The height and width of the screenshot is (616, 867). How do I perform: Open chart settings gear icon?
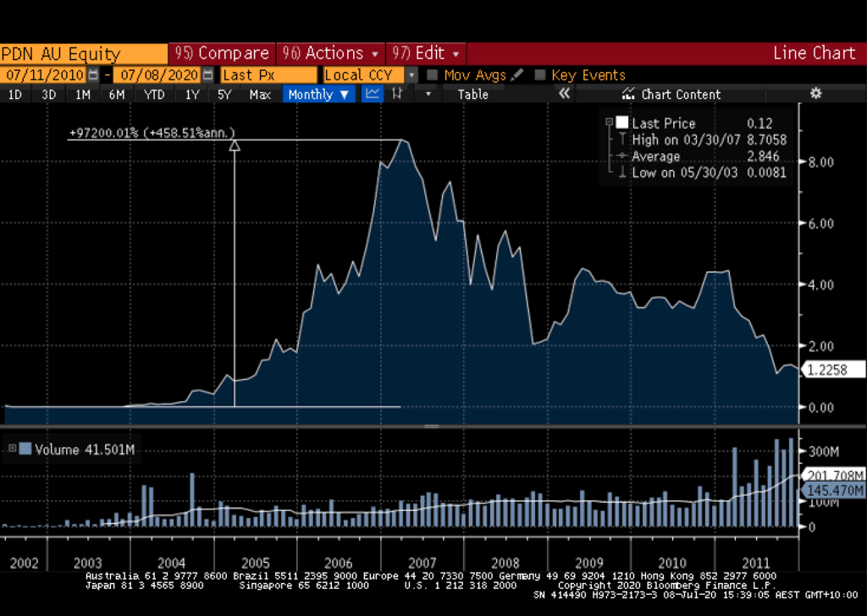[815, 94]
